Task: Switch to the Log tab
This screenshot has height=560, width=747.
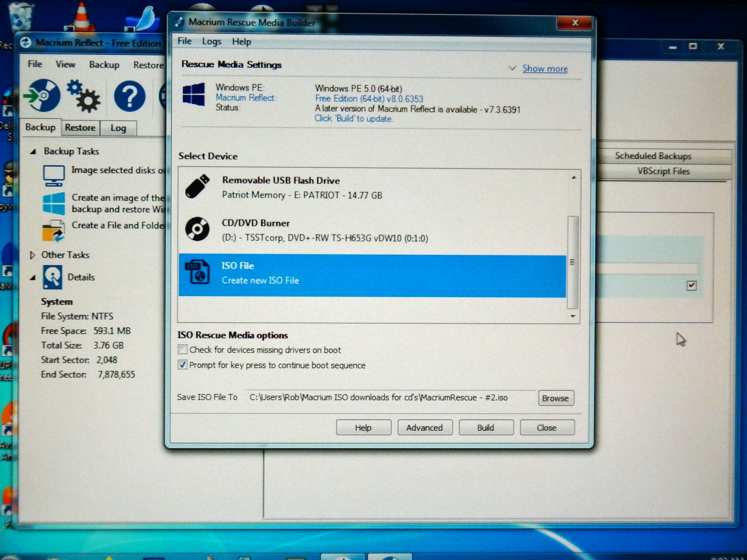Action: (x=118, y=128)
